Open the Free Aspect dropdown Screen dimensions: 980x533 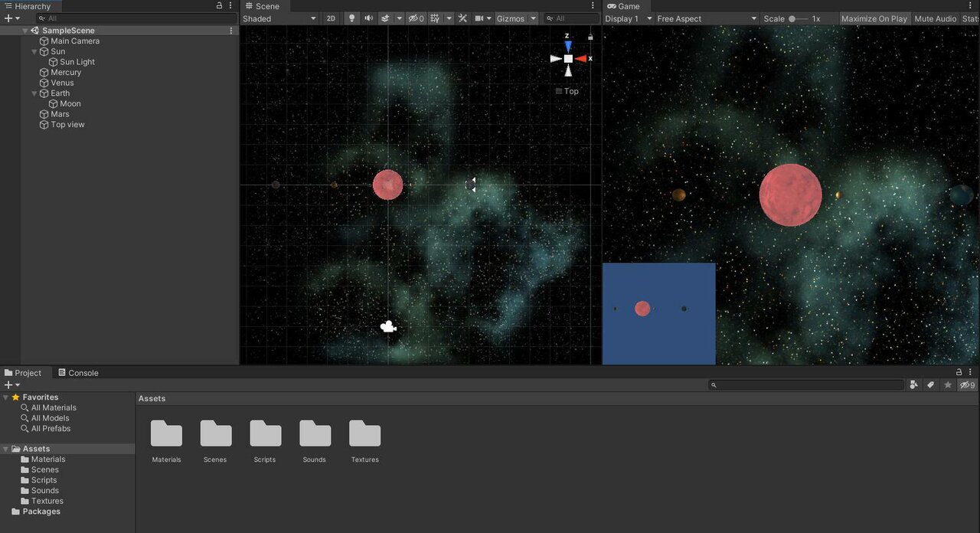[x=707, y=18]
